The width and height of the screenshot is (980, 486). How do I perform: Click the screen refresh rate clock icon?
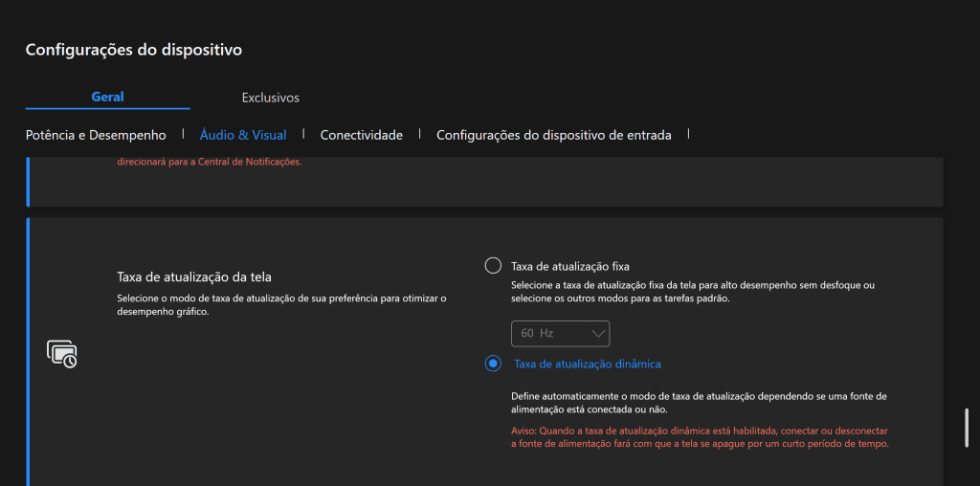pyautogui.click(x=62, y=354)
